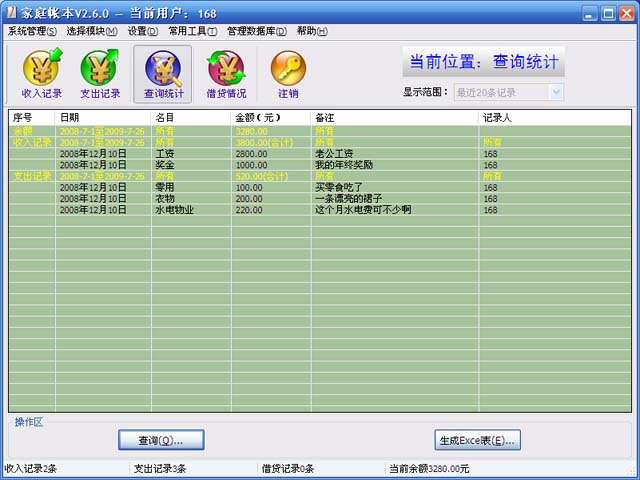Click the 日期 column header

(102, 118)
